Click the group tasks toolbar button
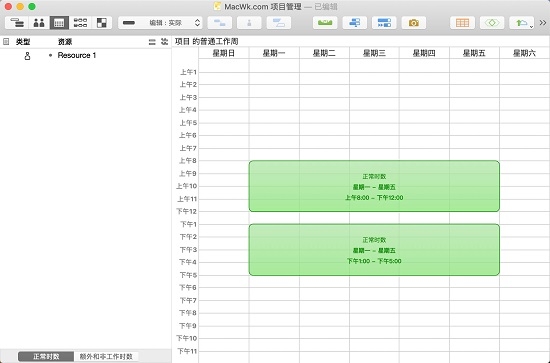The width and height of the screenshot is (550, 363). [x=279, y=23]
